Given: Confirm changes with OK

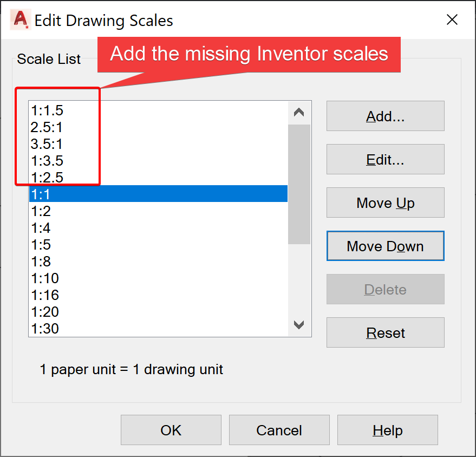Looking at the screenshot, I should point(171,430).
